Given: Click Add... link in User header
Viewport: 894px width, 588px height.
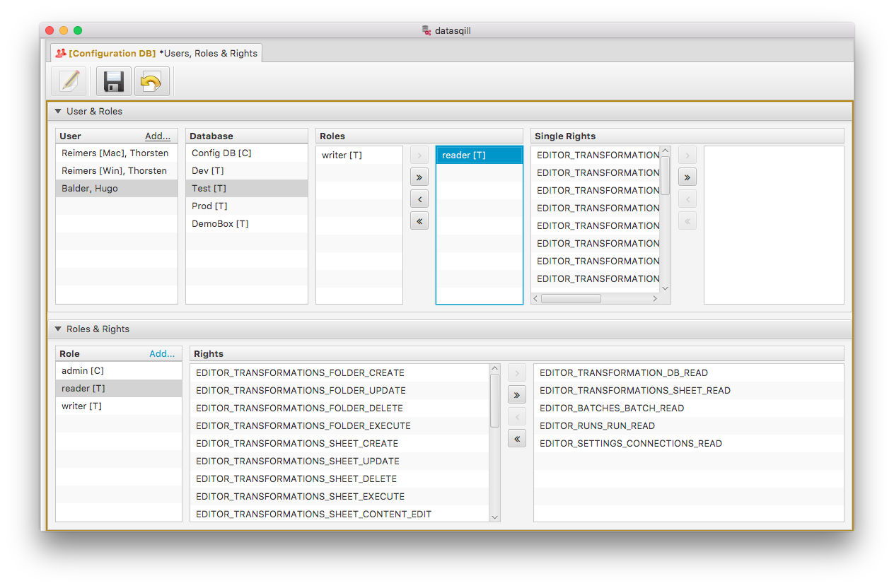Looking at the screenshot, I should (x=157, y=136).
